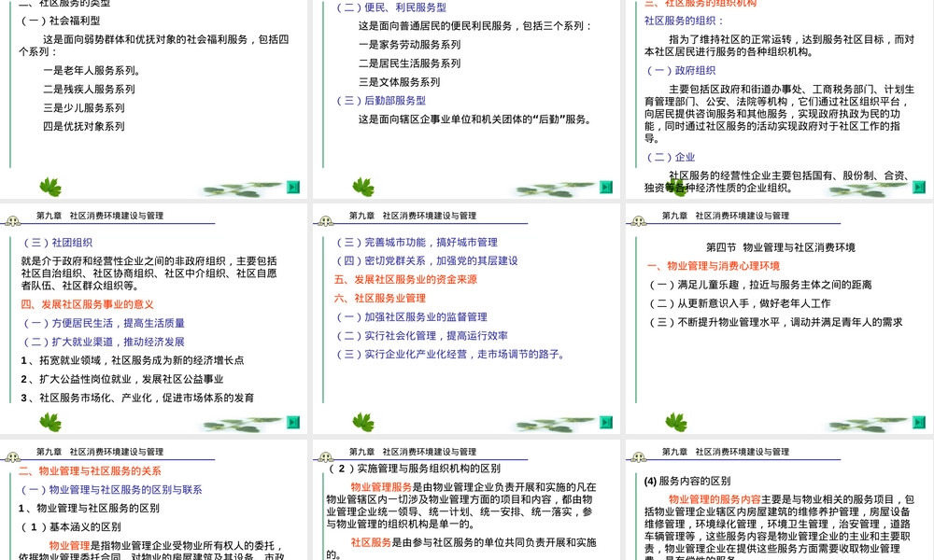Viewport: 934px width, 560px height.
Task: Select the red heading 五、发展社区服务业的资金来源
Action: pos(405,280)
